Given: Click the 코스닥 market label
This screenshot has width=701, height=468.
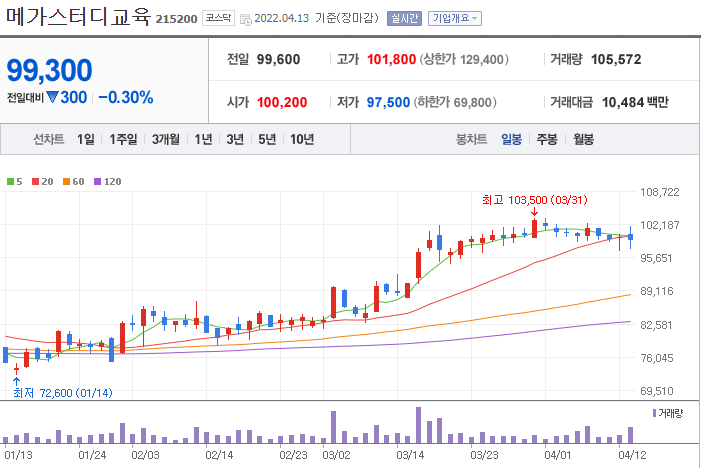Looking at the screenshot, I should (218, 18).
